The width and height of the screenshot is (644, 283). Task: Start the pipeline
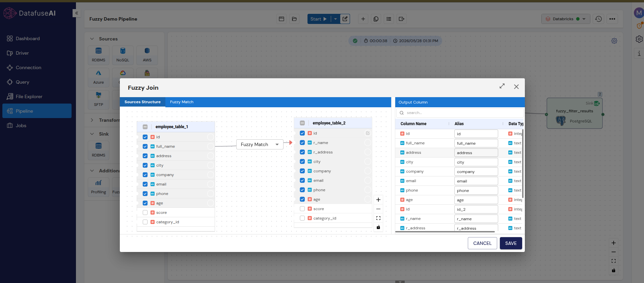[x=319, y=19]
